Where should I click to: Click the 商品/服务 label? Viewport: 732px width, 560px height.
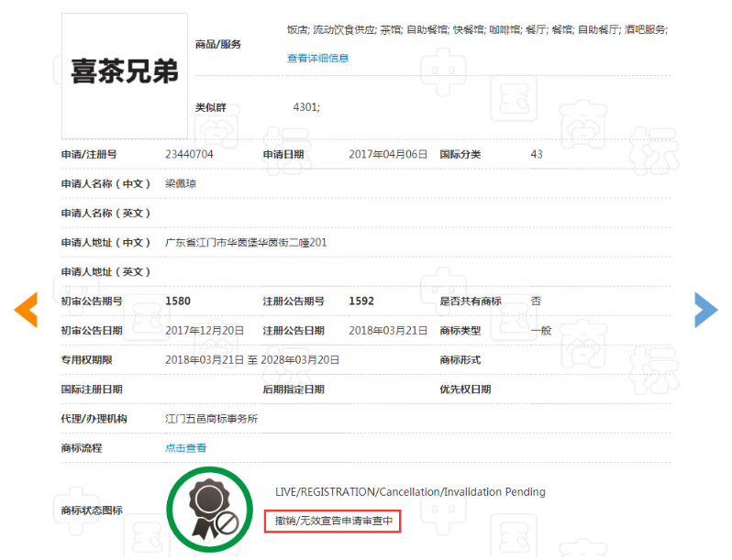pyautogui.click(x=218, y=44)
